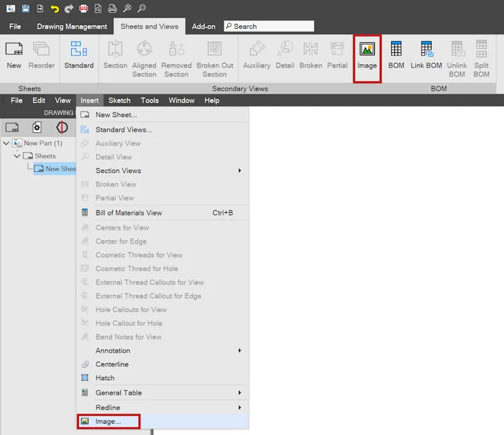Click inside the Search field

tap(269, 26)
